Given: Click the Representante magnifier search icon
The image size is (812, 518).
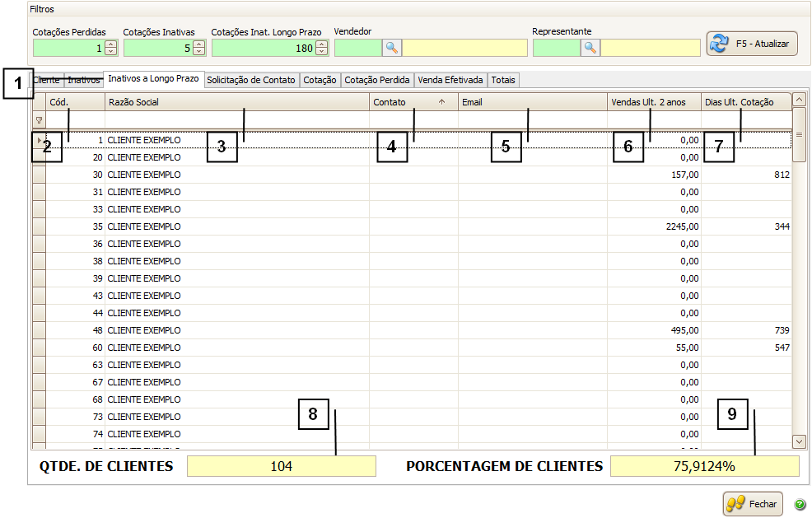Looking at the screenshot, I should 590,48.
